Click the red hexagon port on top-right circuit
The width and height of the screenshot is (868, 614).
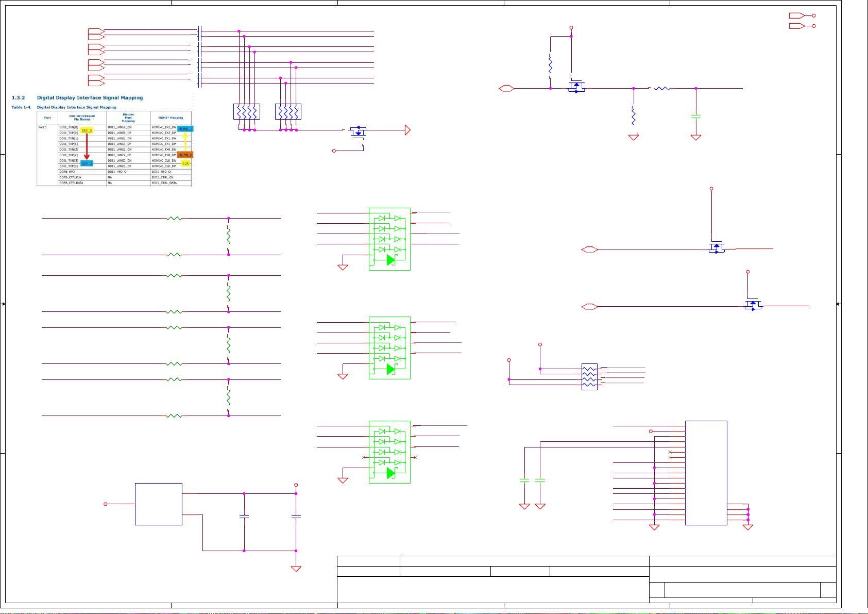pos(506,89)
